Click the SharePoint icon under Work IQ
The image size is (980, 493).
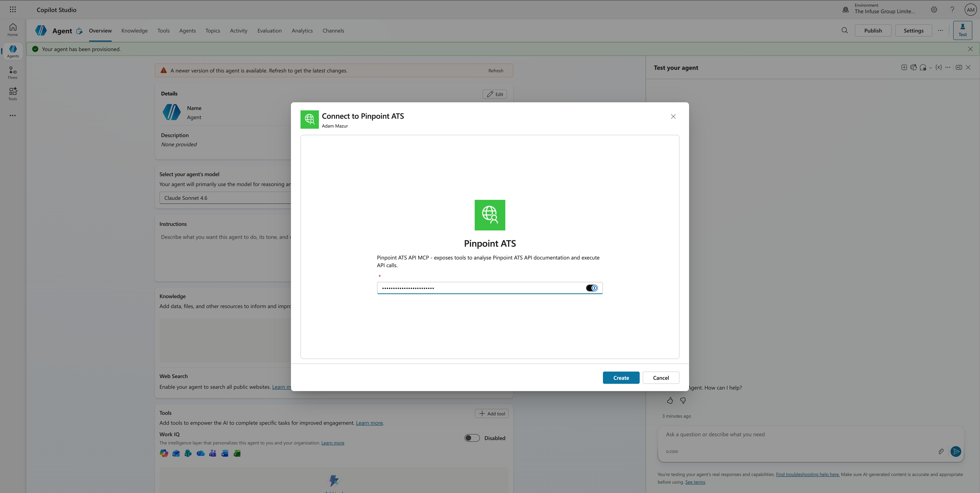(188, 453)
